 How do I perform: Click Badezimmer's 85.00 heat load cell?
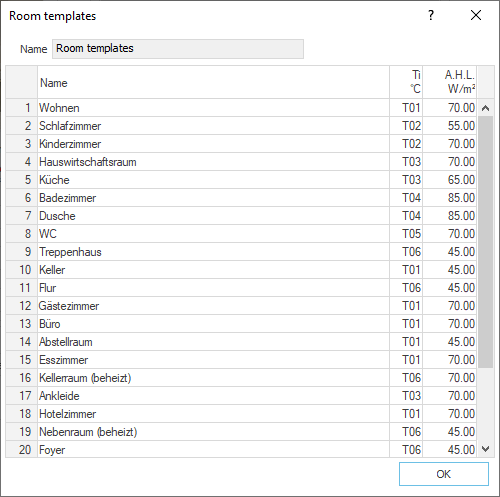pyautogui.click(x=450, y=198)
